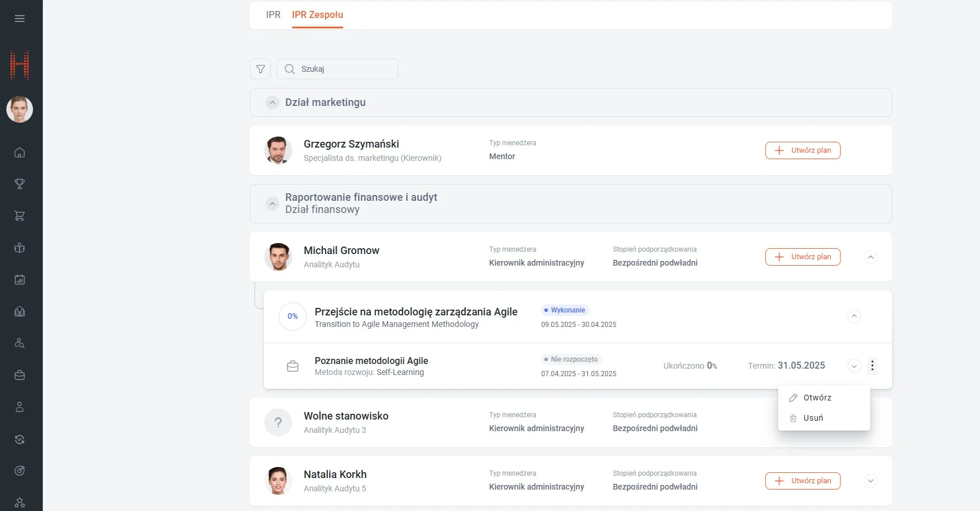
Task: Switch to the IPR tab
Action: (x=273, y=15)
